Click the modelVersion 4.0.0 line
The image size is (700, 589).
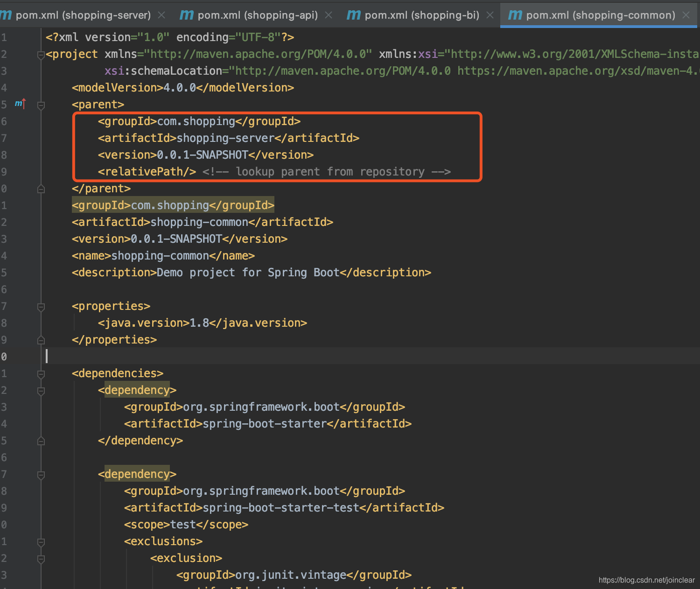click(x=183, y=88)
